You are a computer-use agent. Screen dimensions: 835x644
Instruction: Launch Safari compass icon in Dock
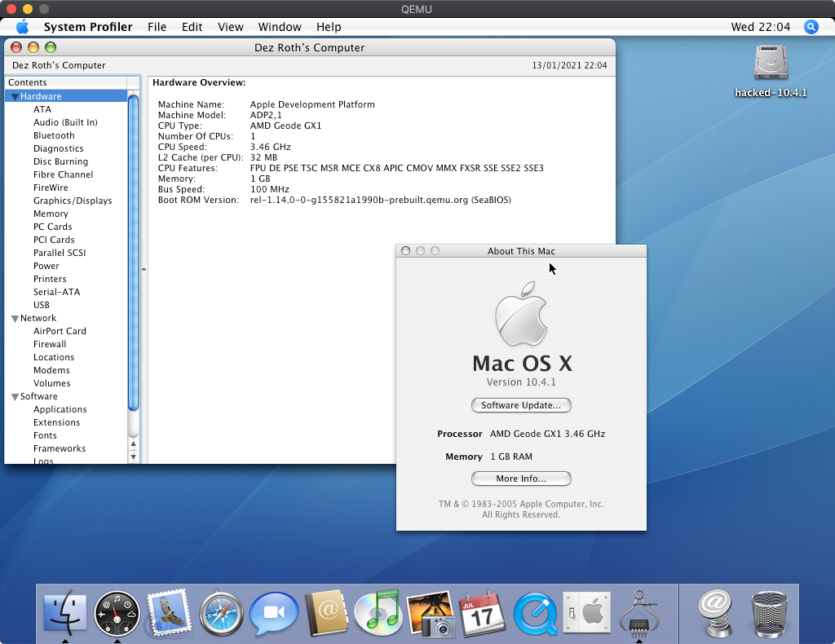[221, 614]
